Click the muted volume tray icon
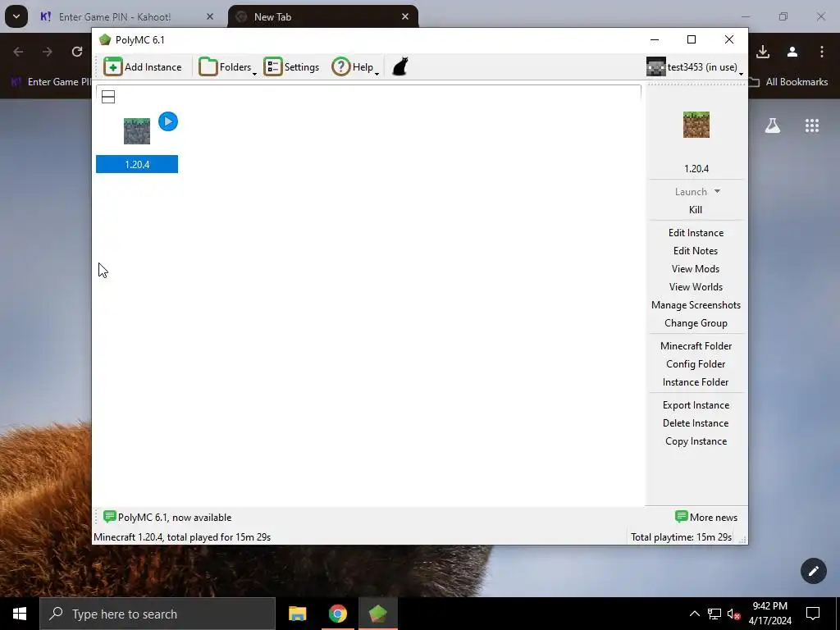Screen dimensions: 840x630 (x=734, y=614)
